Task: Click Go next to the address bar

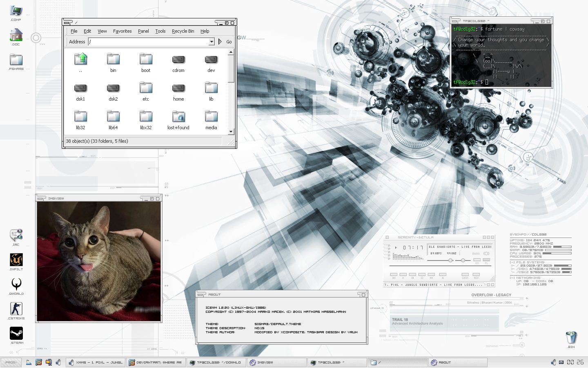Action: [x=229, y=42]
